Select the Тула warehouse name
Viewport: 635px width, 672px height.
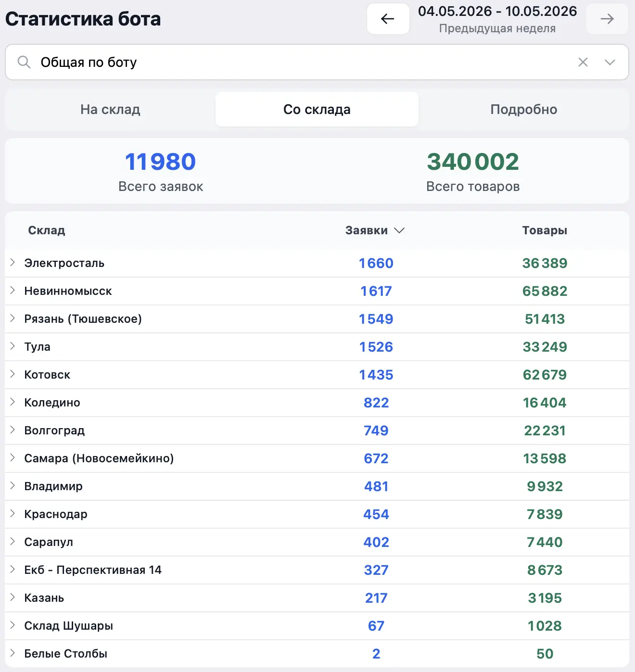[x=37, y=347]
